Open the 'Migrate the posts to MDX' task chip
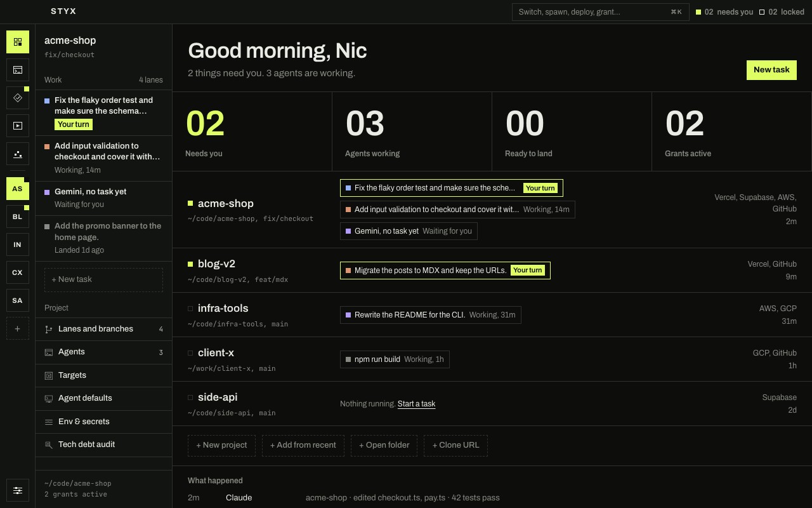Screen dimensions: 812x508 445,271
